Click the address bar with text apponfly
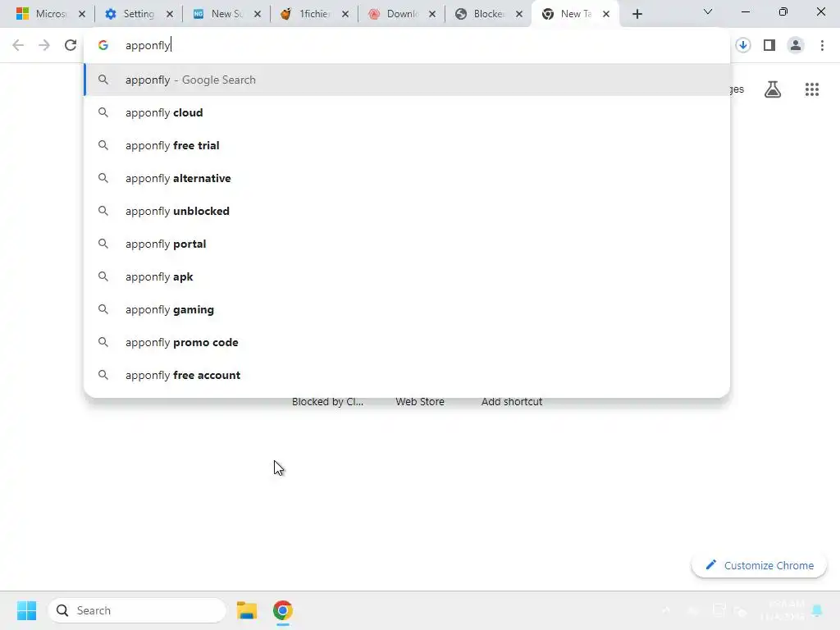The width and height of the screenshot is (840, 630). 407,45
